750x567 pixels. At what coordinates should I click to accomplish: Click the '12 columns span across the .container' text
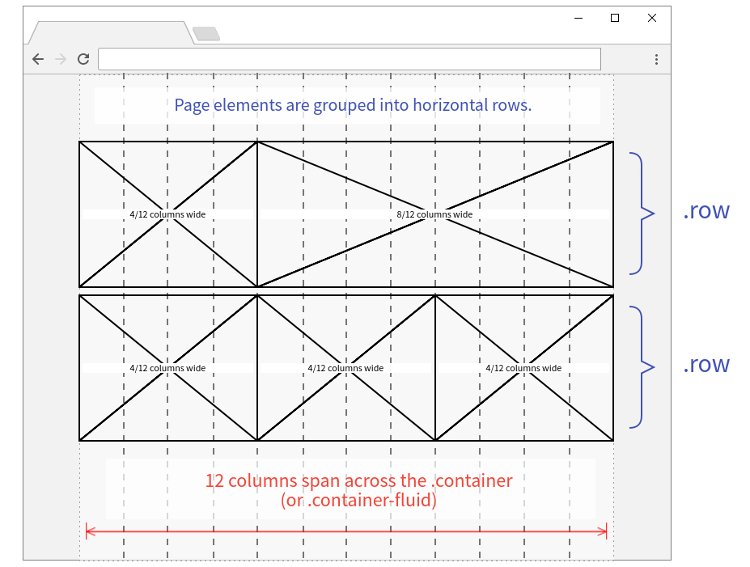point(359,480)
